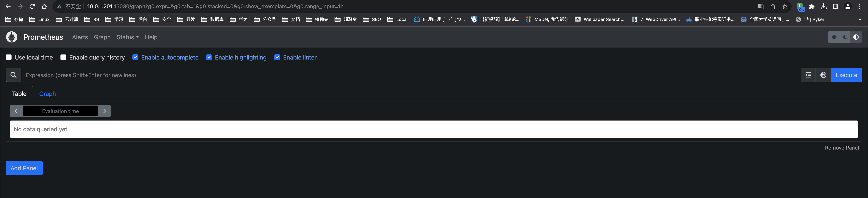Click the search magnifier icon beside expression
The width and height of the screenshot is (868, 198).
[x=13, y=75]
